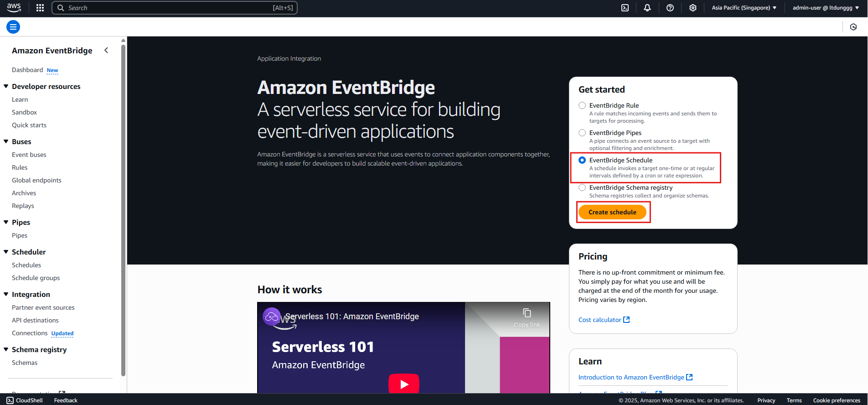Open the AWS home logo

[x=14, y=8]
